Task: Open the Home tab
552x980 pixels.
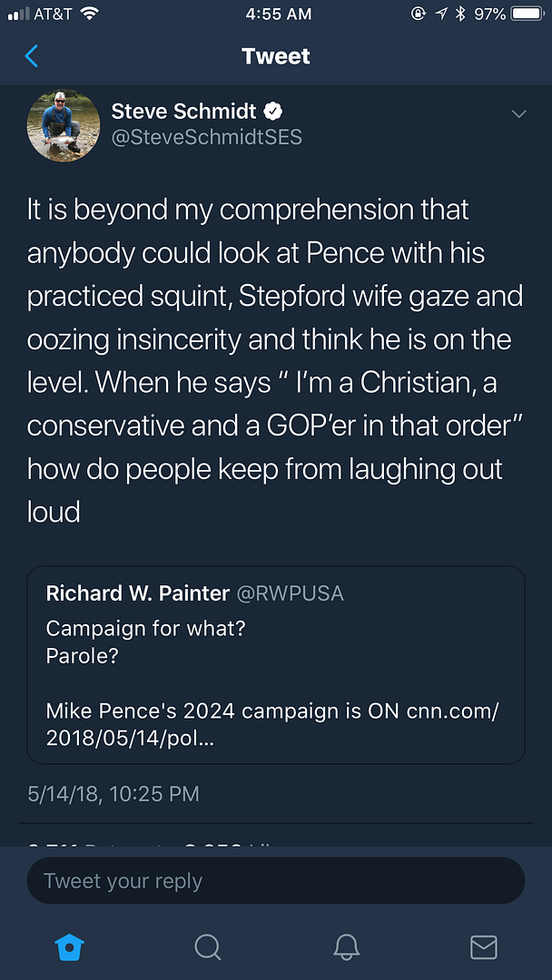Action: (x=70, y=947)
